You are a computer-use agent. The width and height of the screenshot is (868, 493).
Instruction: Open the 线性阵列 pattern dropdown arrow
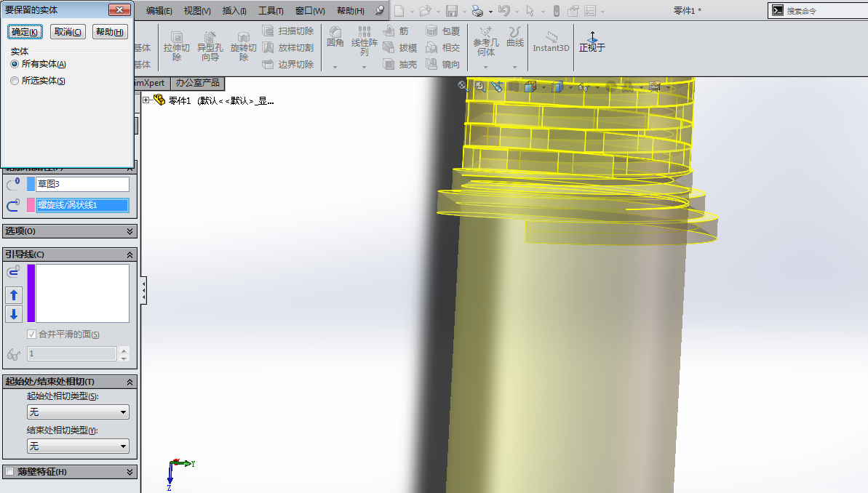(365, 68)
